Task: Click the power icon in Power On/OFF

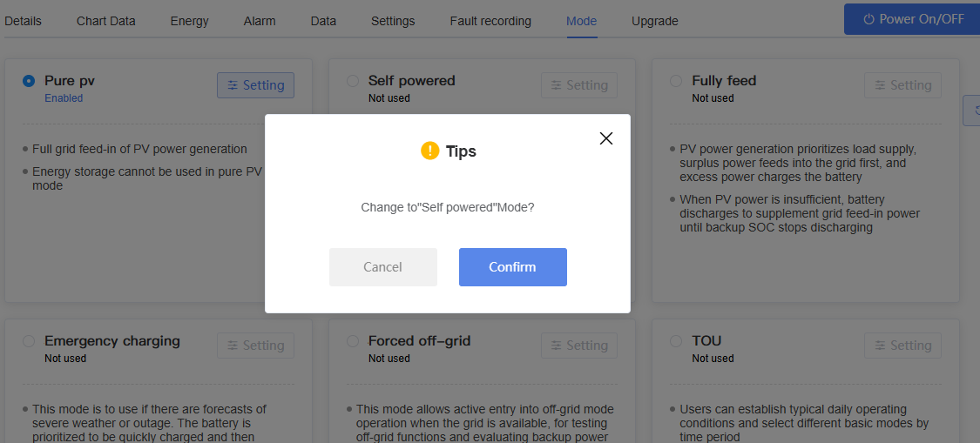Action: 868,19
